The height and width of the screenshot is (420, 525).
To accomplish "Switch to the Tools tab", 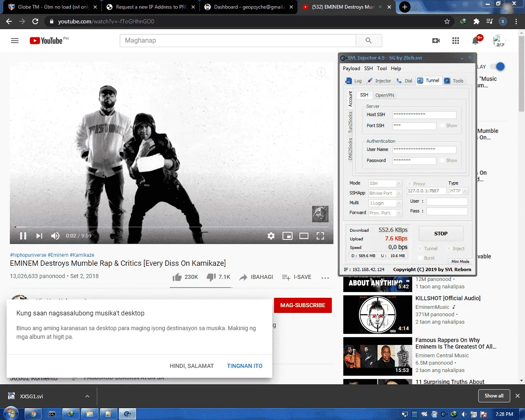I will coord(454,81).
